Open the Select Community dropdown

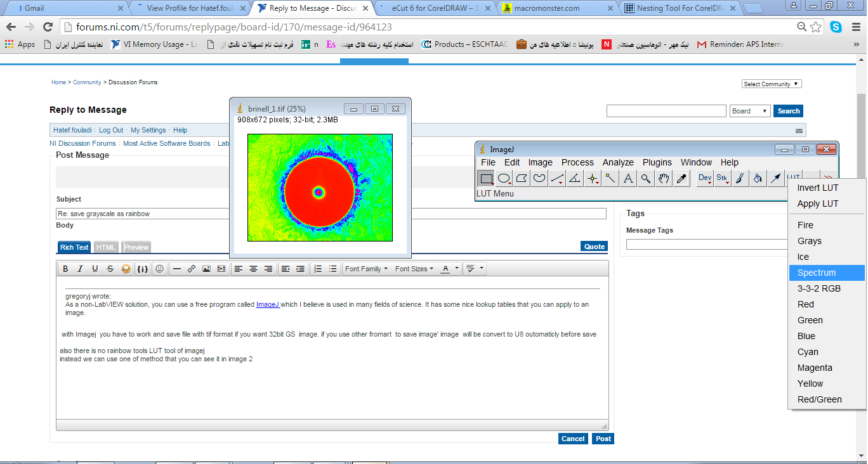772,84
